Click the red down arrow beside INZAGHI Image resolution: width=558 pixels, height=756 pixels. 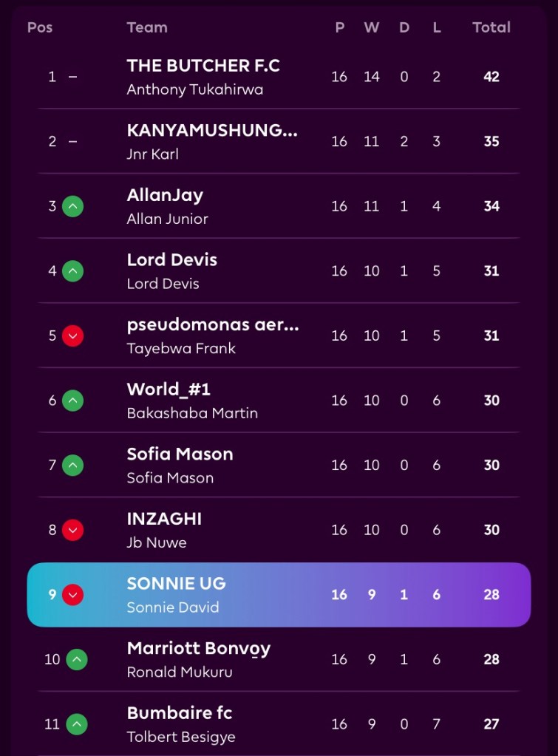tap(73, 530)
